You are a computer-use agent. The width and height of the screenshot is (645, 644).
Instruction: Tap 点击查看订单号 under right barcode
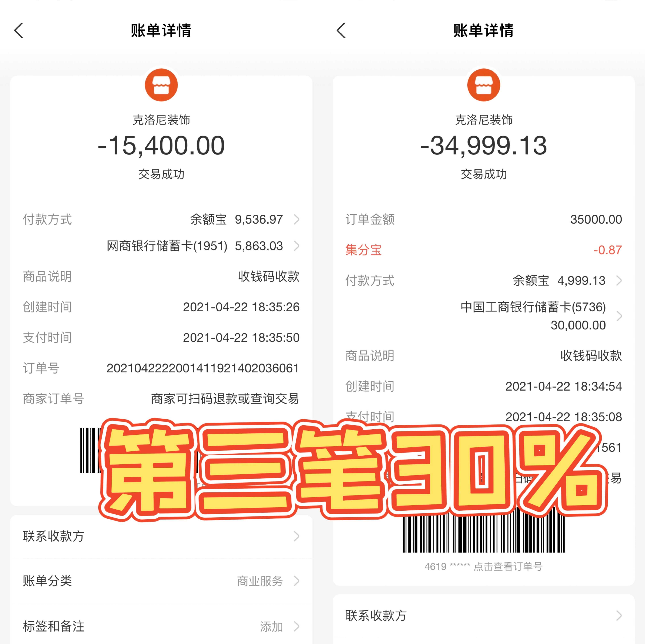(508, 566)
